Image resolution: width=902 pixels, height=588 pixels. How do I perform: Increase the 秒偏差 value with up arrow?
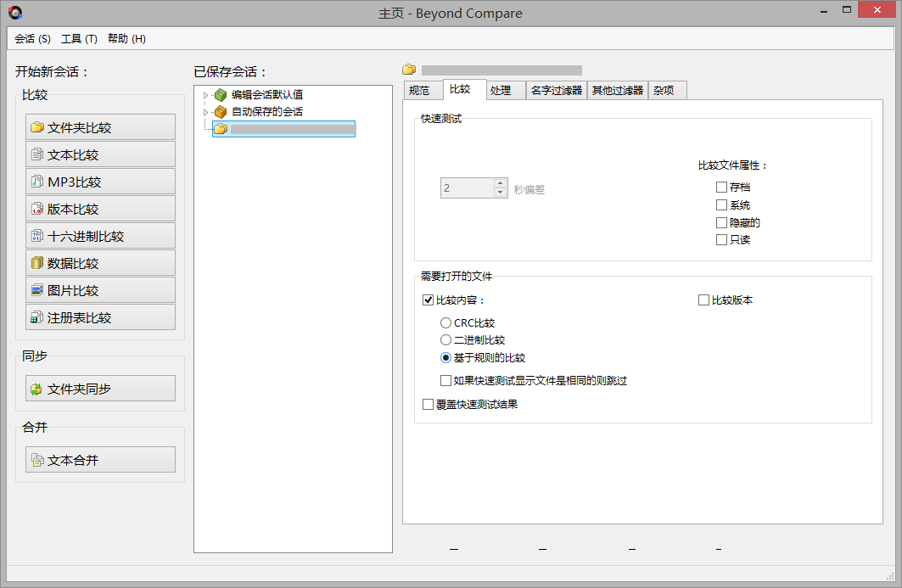coord(500,183)
